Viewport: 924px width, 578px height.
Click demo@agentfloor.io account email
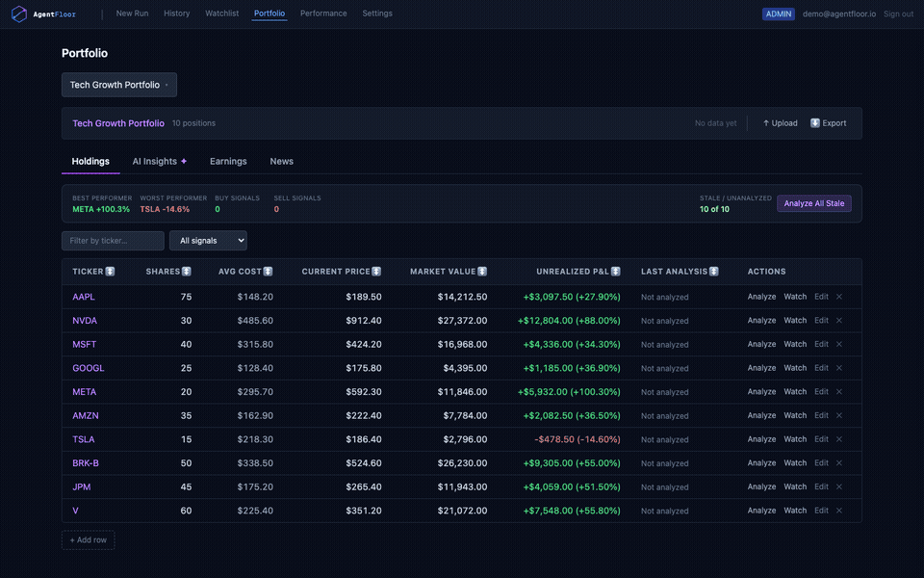click(839, 13)
